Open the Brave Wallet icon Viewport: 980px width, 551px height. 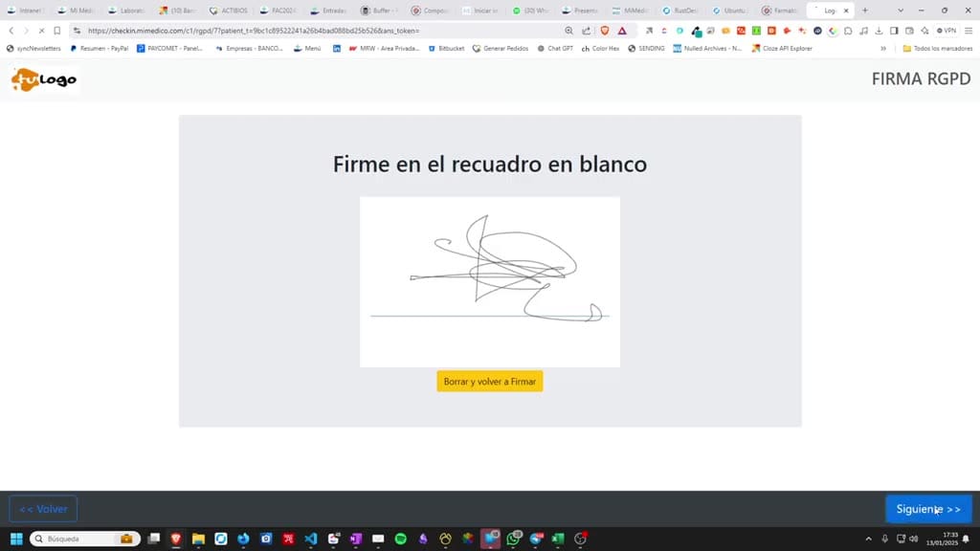pyautogui.click(x=909, y=31)
